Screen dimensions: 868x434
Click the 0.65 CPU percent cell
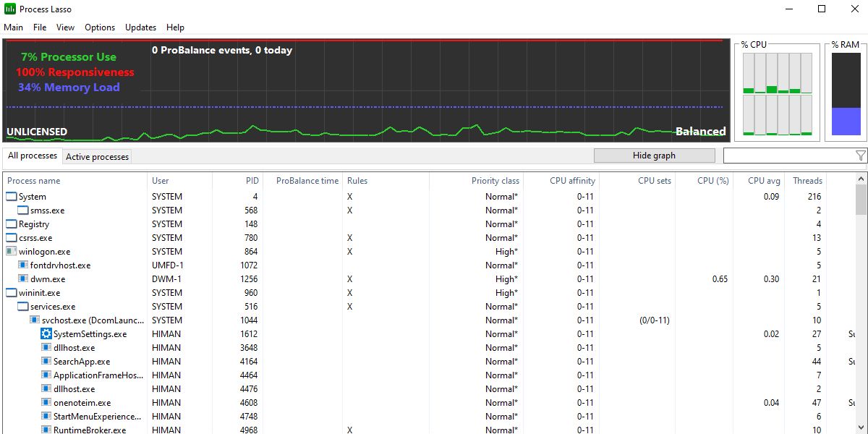[720, 279]
